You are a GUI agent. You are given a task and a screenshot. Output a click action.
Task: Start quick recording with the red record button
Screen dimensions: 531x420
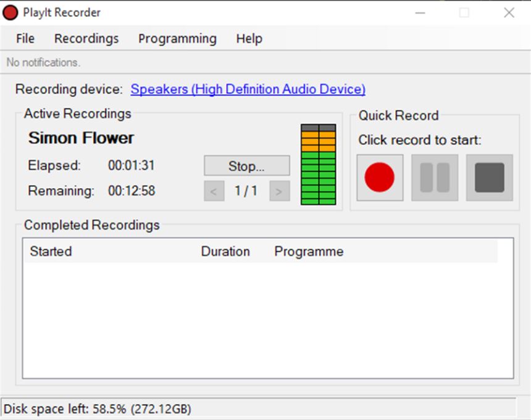[x=380, y=178]
